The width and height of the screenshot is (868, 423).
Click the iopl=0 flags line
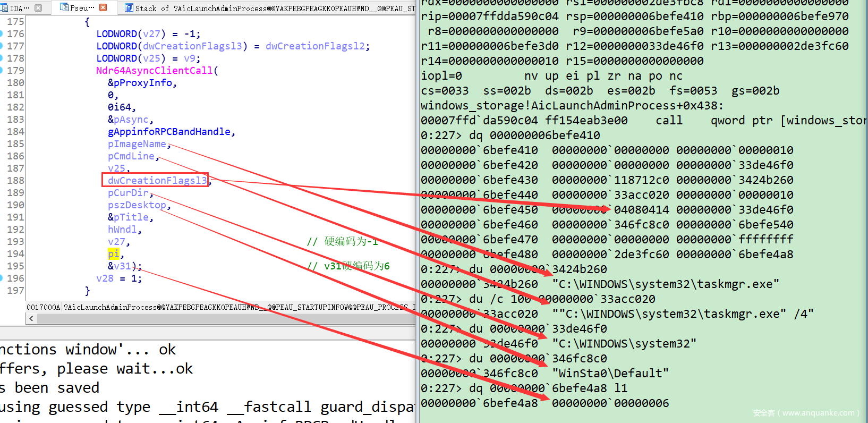click(x=551, y=76)
